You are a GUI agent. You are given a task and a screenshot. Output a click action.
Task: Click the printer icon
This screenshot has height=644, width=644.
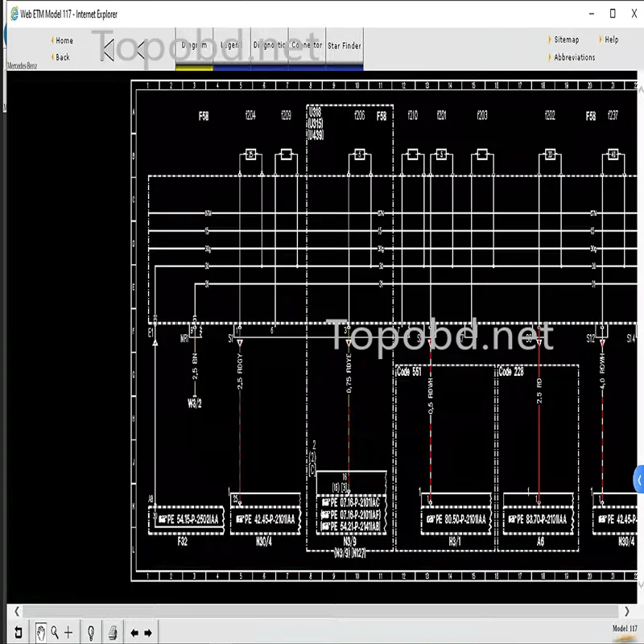113,633
